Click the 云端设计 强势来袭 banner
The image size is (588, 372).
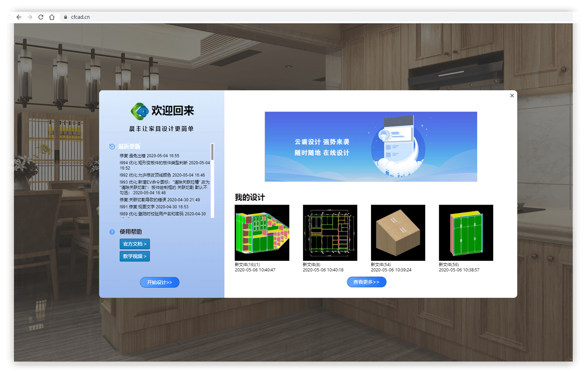(371, 147)
